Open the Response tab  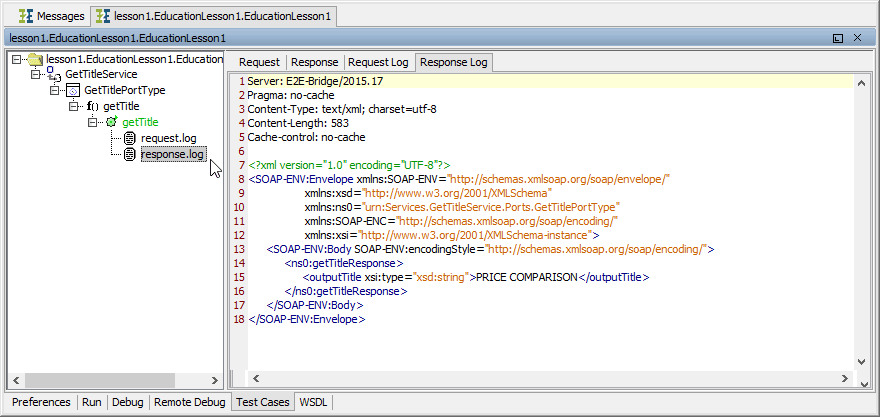click(x=315, y=62)
